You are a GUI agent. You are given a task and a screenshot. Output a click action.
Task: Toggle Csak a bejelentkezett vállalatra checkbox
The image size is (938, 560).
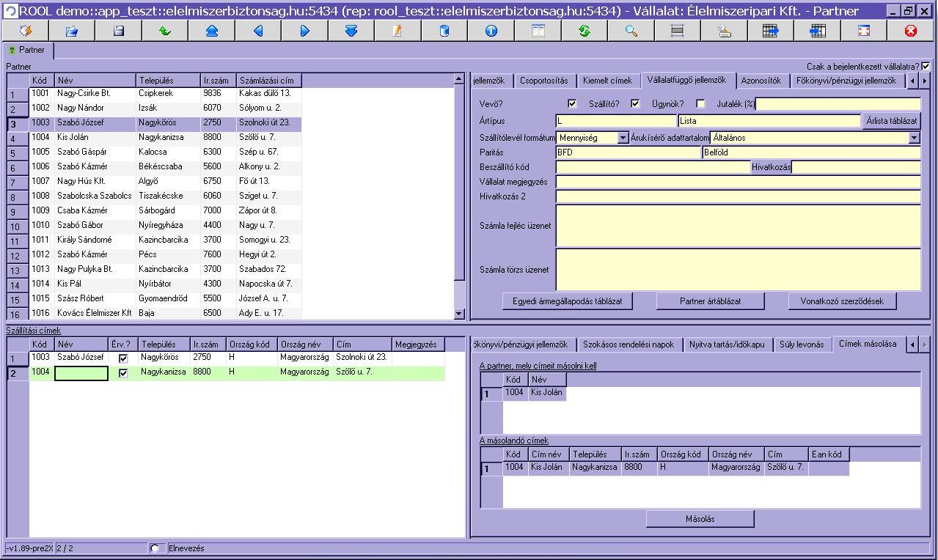click(925, 66)
